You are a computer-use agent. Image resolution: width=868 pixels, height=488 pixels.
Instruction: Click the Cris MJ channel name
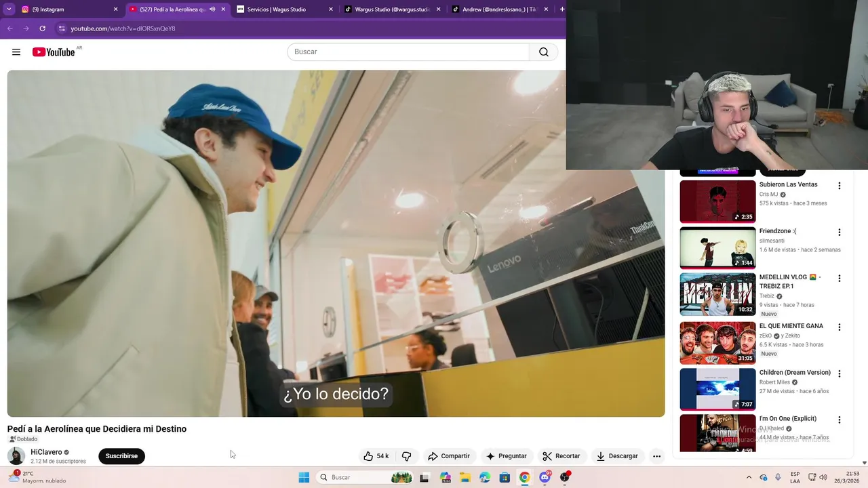coord(768,195)
